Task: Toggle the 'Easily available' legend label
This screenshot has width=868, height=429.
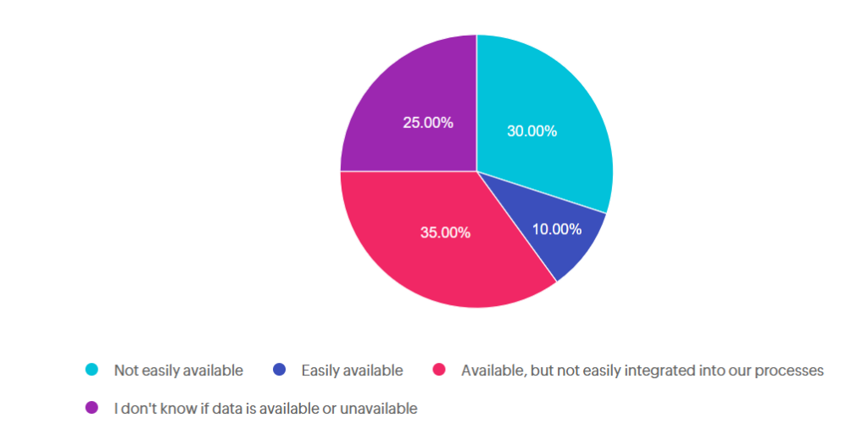Action: [352, 370]
